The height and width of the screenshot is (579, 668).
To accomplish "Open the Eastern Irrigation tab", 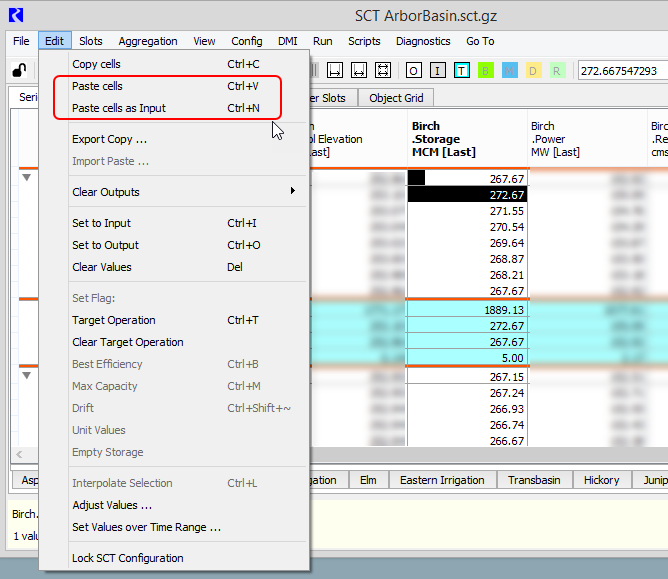I will [x=442, y=480].
